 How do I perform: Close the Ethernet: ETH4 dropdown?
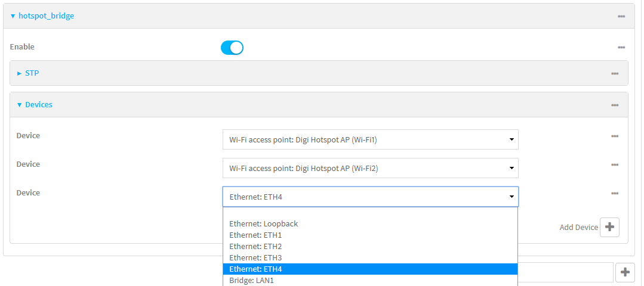pyautogui.click(x=371, y=197)
